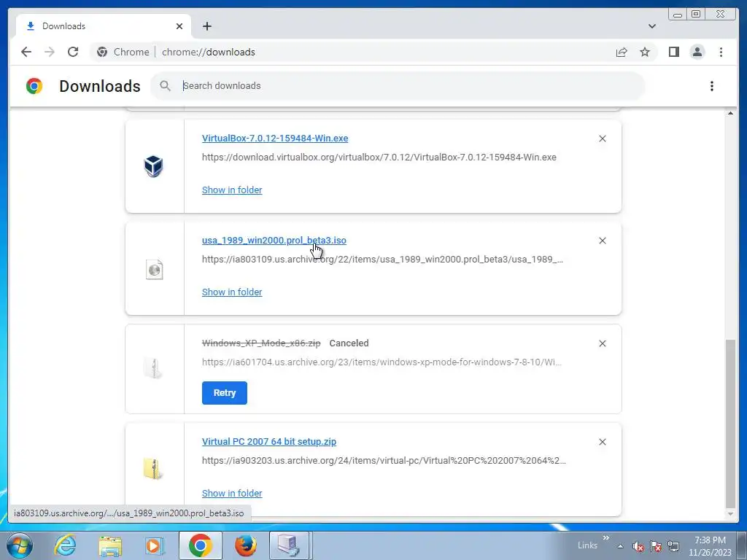The width and height of the screenshot is (747, 560).
Task: Remove VirtualBox download from the list
Action: [602, 139]
